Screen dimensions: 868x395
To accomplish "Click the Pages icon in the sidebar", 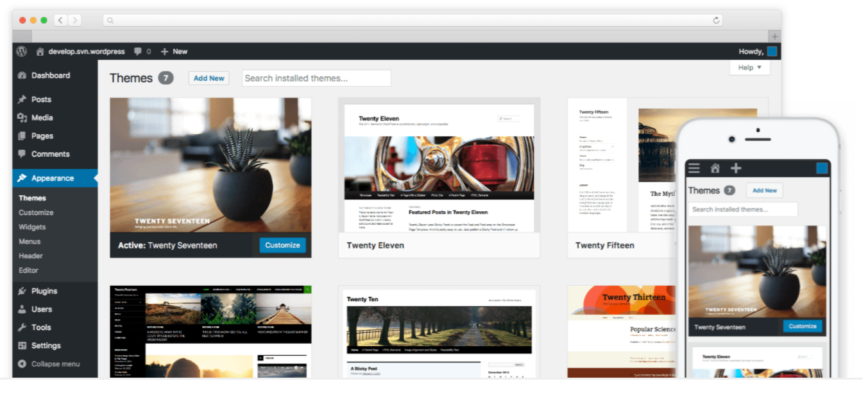I will click(22, 136).
